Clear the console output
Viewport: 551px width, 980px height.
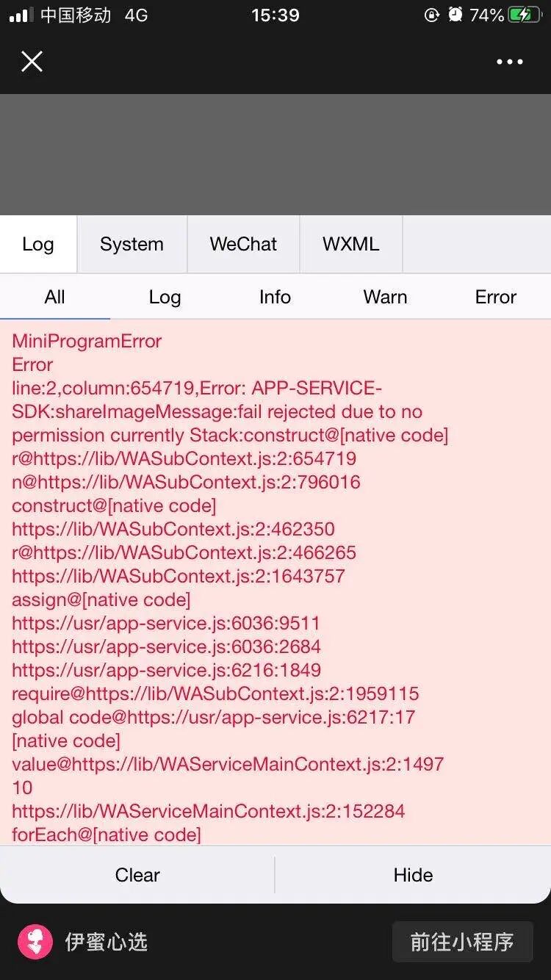coord(137,874)
